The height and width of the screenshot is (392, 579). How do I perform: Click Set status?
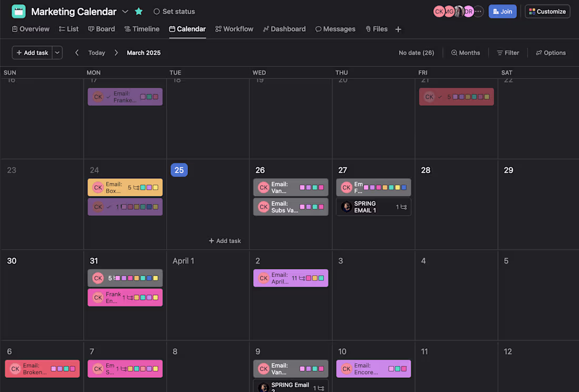[174, 12]
